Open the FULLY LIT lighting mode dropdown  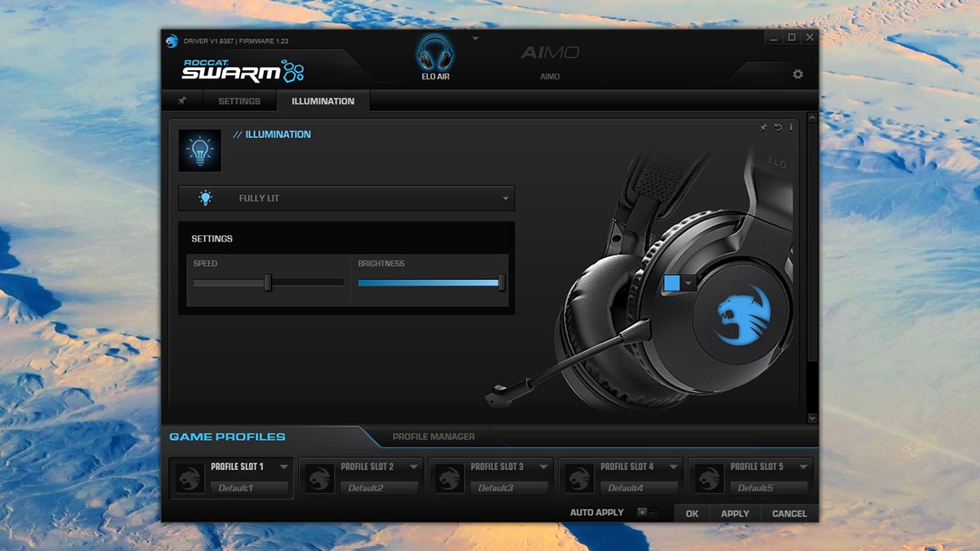pyautogui.click(x=346, y=198)
